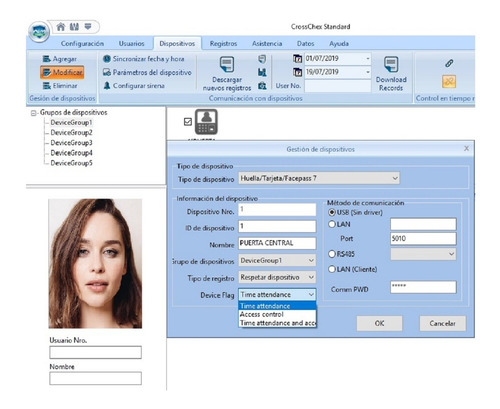Image resolution: width=500 pixels, height=409 pixels.
Task: Open the Datos ribbon tab
Action: tap(306, 44)
